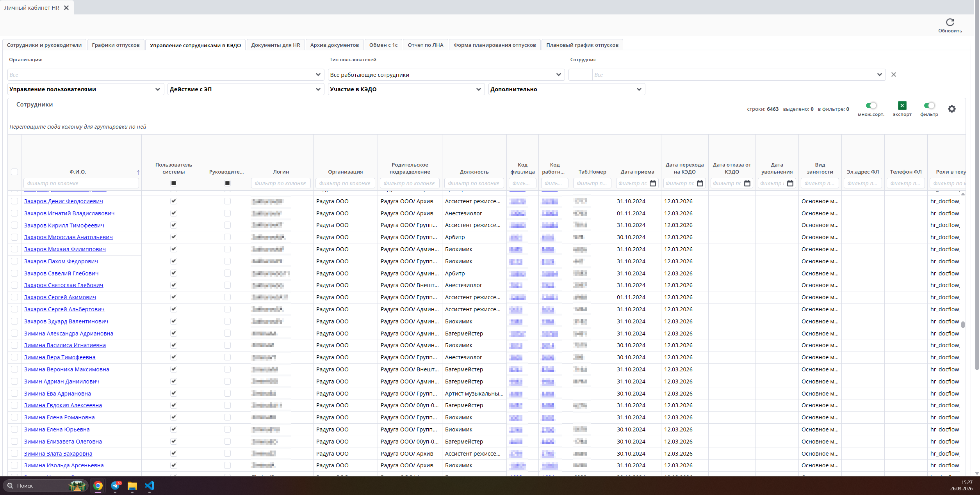Image resolution: width=980 pixels, height=495 pixels.
Task: Open employee Захаров Денис Феодосиевич link
Action: (x=64, y=201)
